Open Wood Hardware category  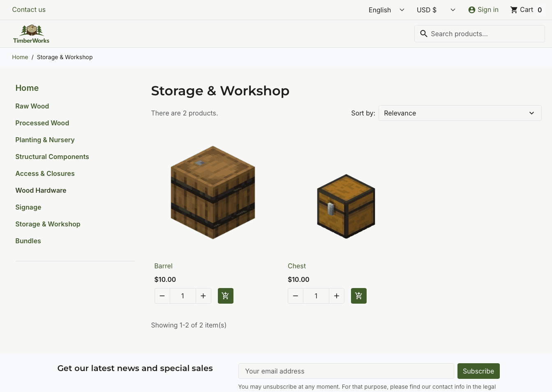pos(41,190)
